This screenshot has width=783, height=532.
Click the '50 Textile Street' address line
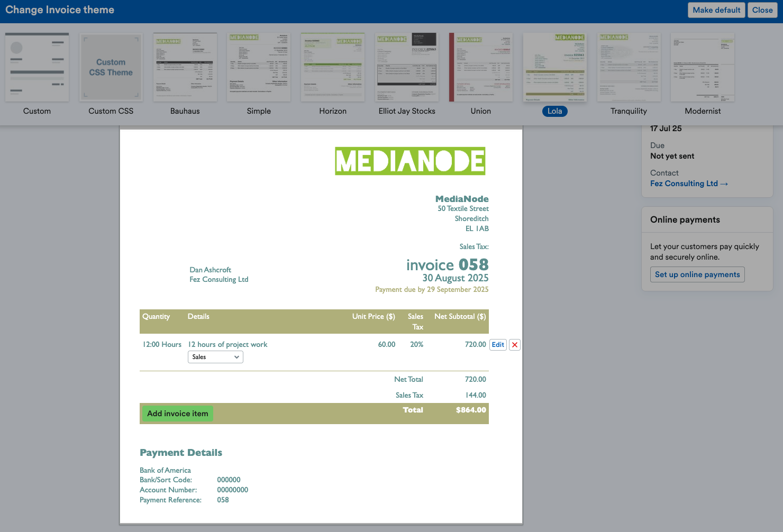[x=463, y=208]
